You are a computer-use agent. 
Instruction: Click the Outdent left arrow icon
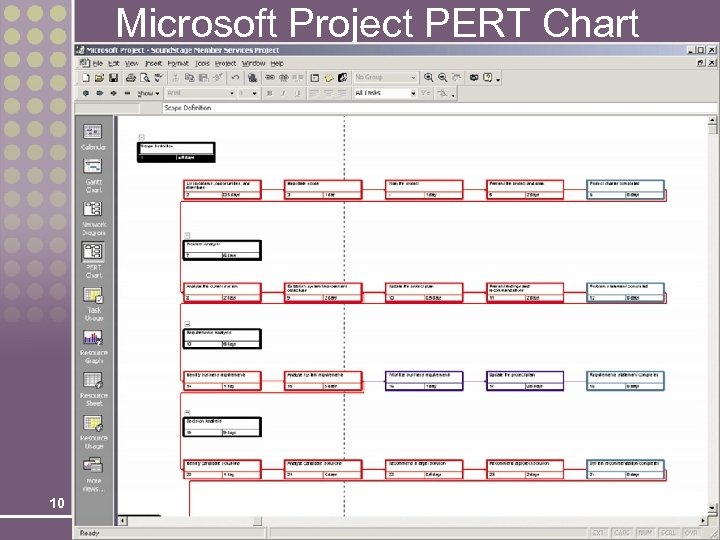(85, 93)
